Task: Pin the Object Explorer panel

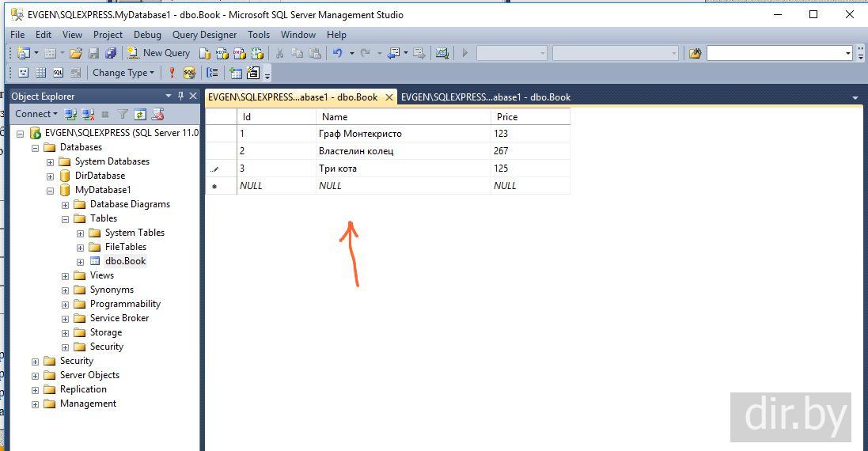Action: pyautogui.click(x=180, y=96)
